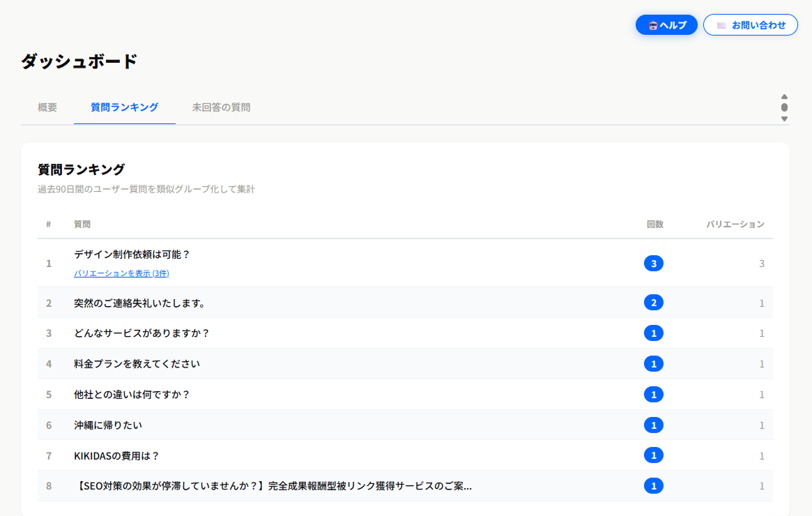
Task: Click the scrollbar down arrow
Action: (x=783, y=119)
